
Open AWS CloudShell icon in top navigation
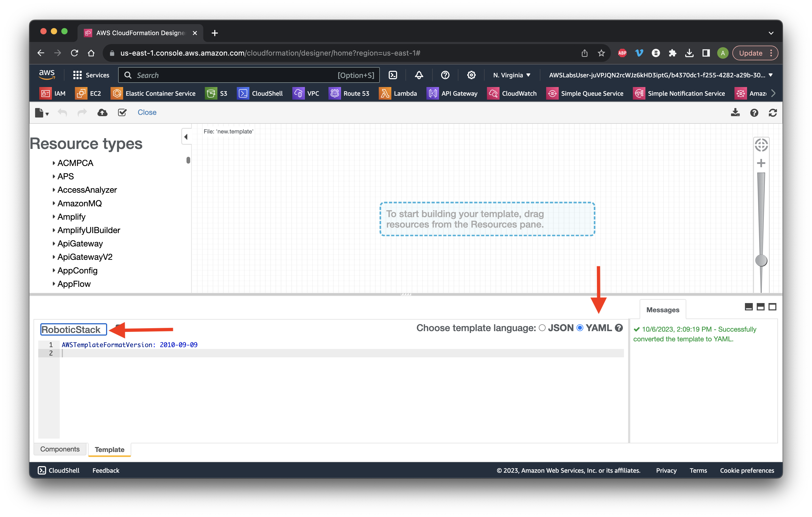(393, 75)
